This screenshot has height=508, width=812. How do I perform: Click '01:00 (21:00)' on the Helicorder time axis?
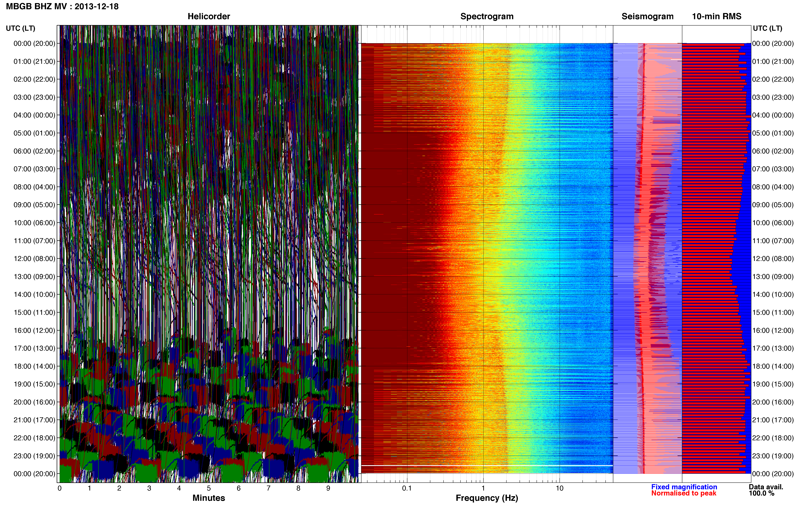[34, 62]
